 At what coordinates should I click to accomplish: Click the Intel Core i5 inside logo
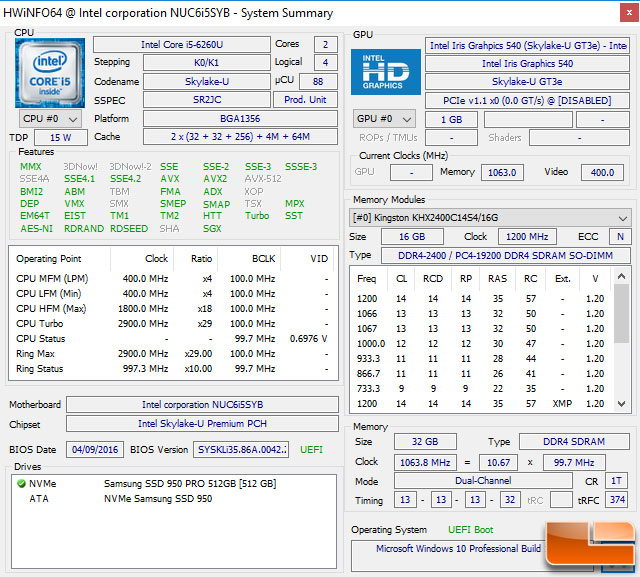50,73
